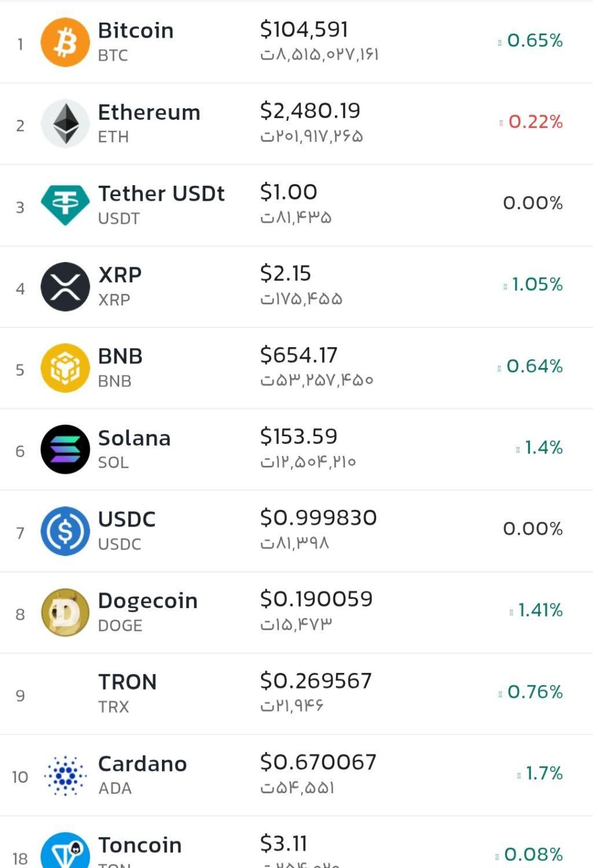Tap the Dogecoin dog logo icon
This screenshot has height=868, width=593.
(65, 612)
